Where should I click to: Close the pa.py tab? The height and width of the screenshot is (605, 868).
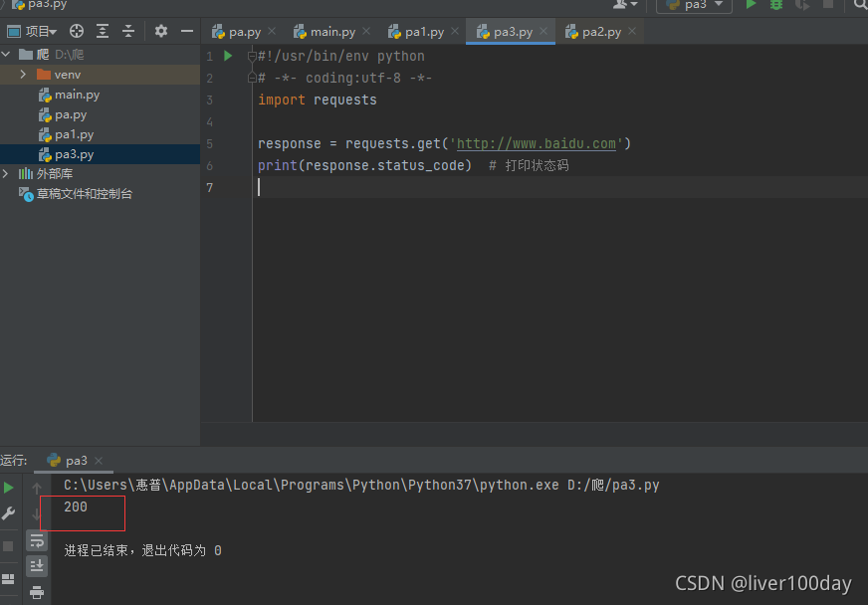click(x=272, y=32)
